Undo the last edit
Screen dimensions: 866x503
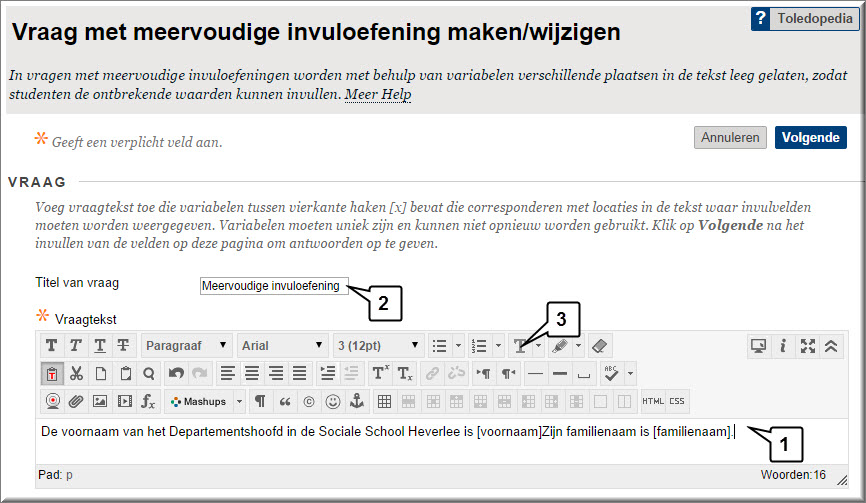tap(176, 374)
